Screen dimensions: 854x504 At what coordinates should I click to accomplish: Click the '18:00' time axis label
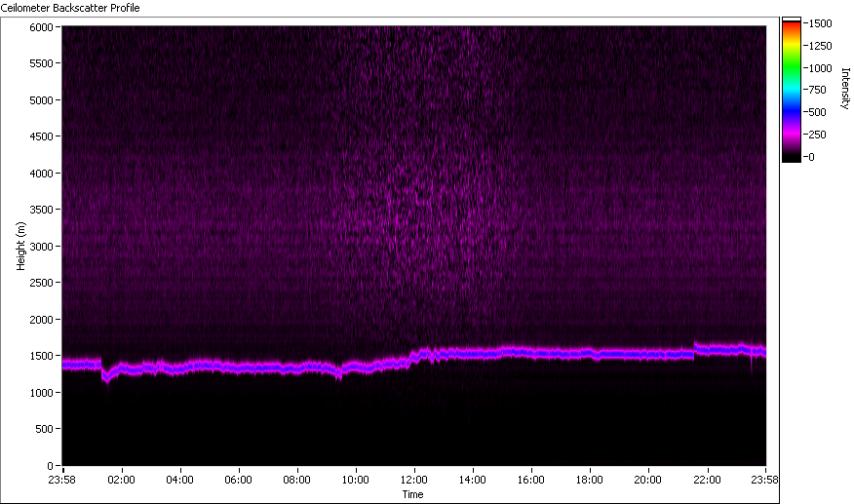point(589,480)
